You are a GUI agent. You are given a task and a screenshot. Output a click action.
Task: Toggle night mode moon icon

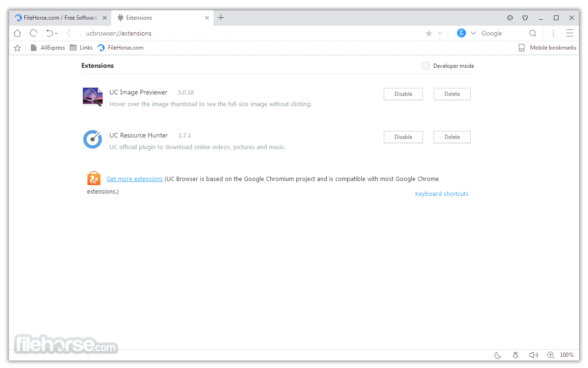[x=498, y=355]
